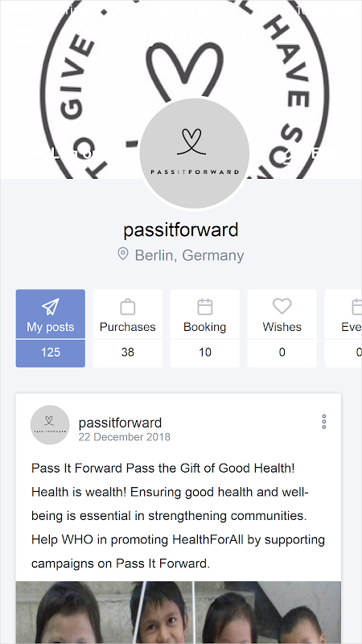Tap the Wishes heart icon
The image size is (362, 644).
point(282,307)
